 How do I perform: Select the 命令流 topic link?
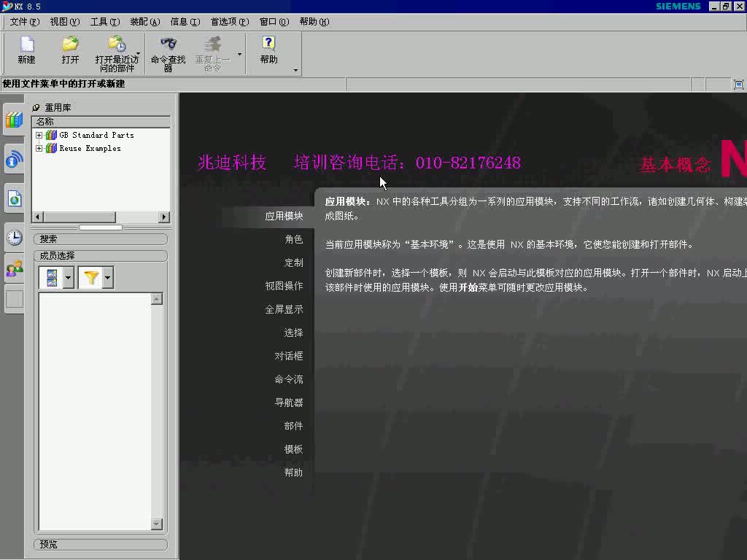pyautogui.click(x=289, y=379)
